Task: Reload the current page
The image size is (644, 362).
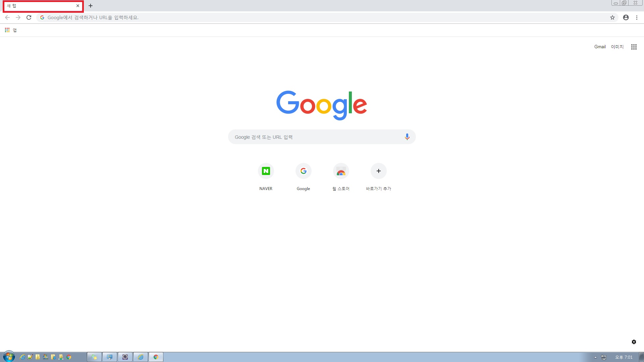Action: coord(29,17)
